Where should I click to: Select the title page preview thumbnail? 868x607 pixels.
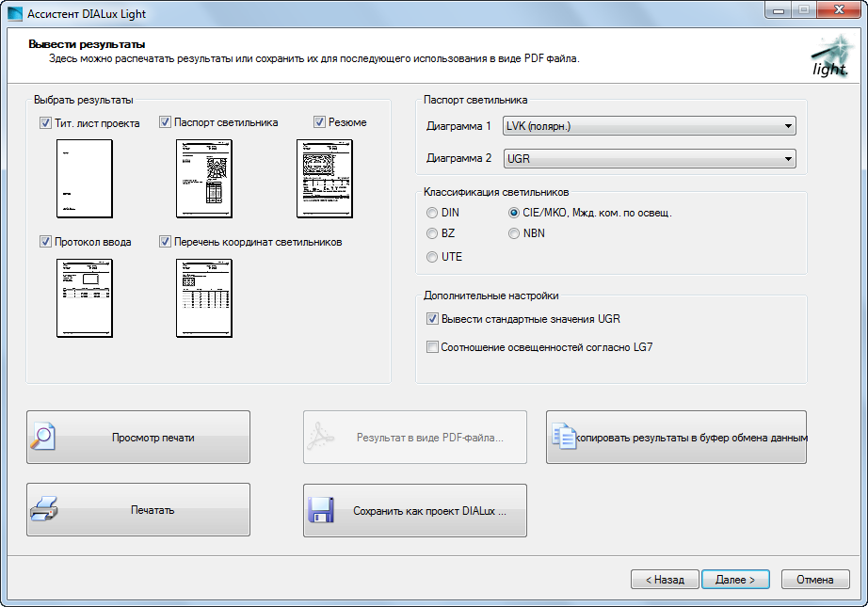coord(85,178)
